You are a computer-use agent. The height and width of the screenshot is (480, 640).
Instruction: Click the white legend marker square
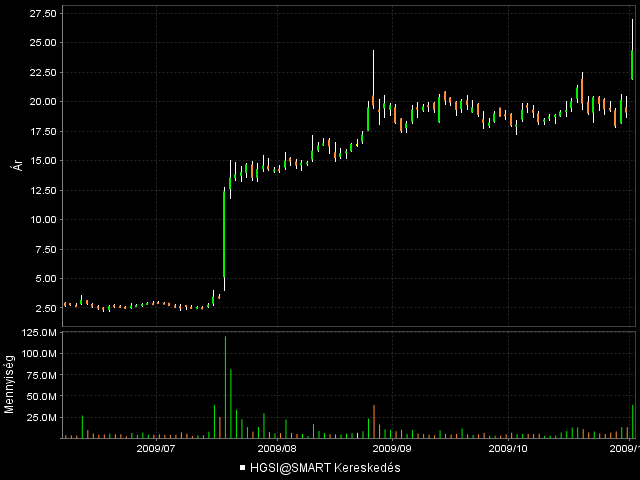(242, 468)
